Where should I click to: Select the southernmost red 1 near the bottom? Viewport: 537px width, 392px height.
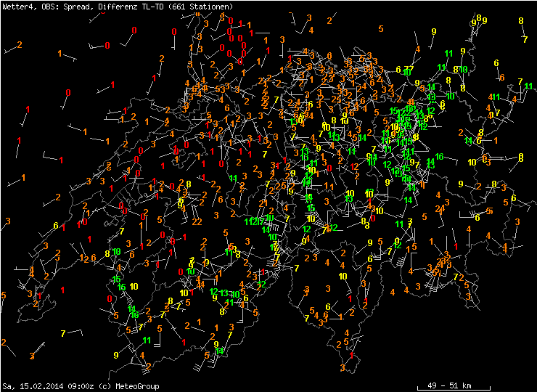(351, 355)
